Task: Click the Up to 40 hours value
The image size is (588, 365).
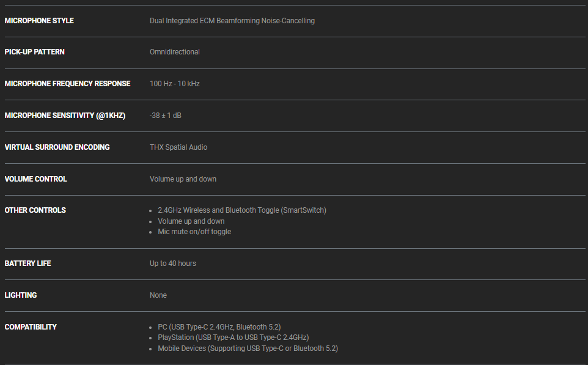Action: 172,264
